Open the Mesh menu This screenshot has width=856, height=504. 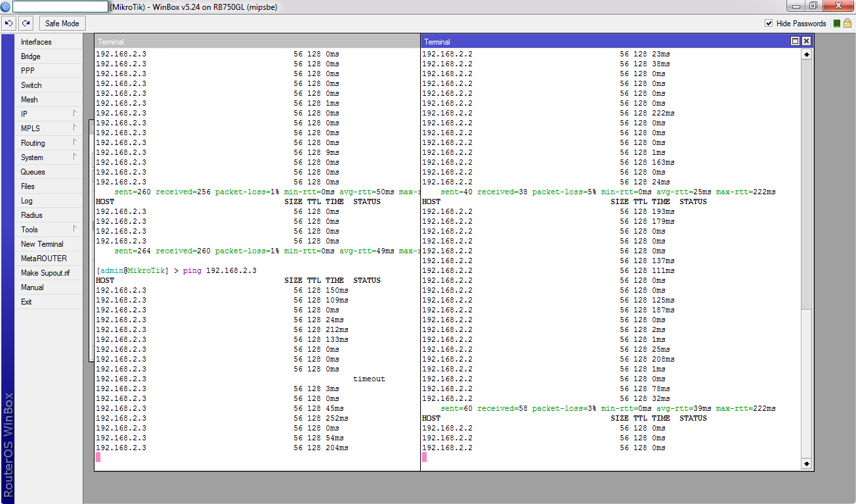pyautogui.click(x=49, y=100)
